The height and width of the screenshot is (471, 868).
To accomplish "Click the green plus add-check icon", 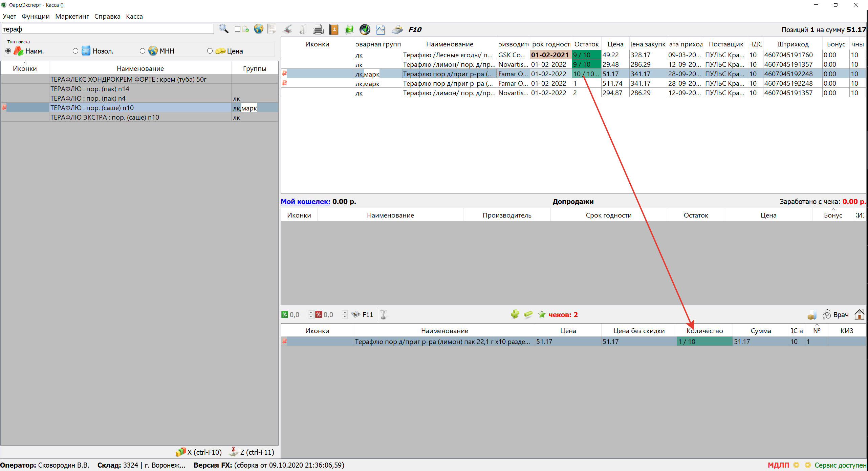I will tap(515, 314).
